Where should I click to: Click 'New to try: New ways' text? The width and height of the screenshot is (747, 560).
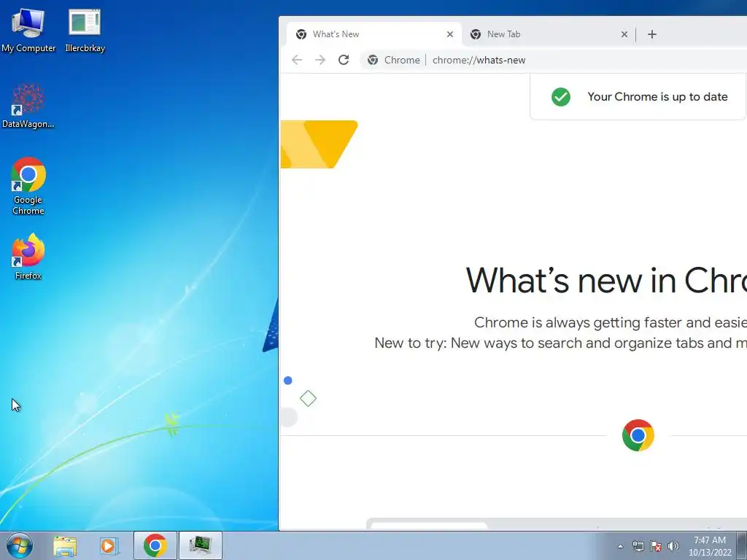click(x=560, y=343)
